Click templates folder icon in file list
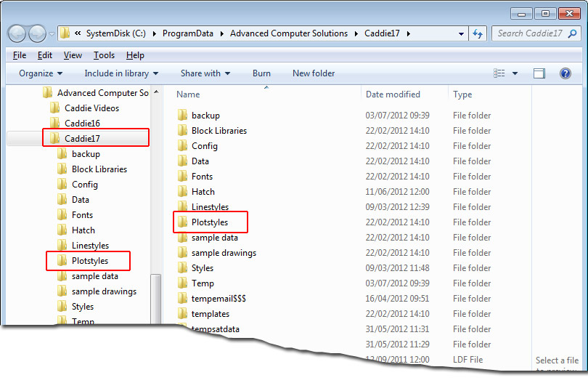 183,313
